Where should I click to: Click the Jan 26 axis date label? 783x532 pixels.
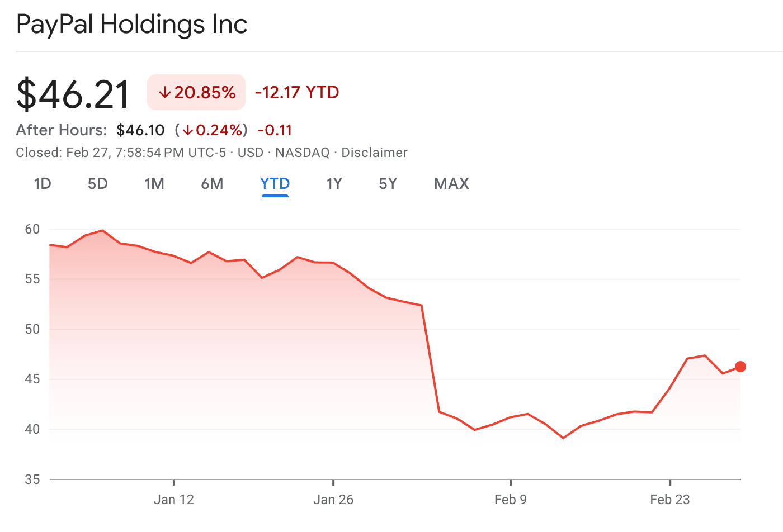click(333, 500)
